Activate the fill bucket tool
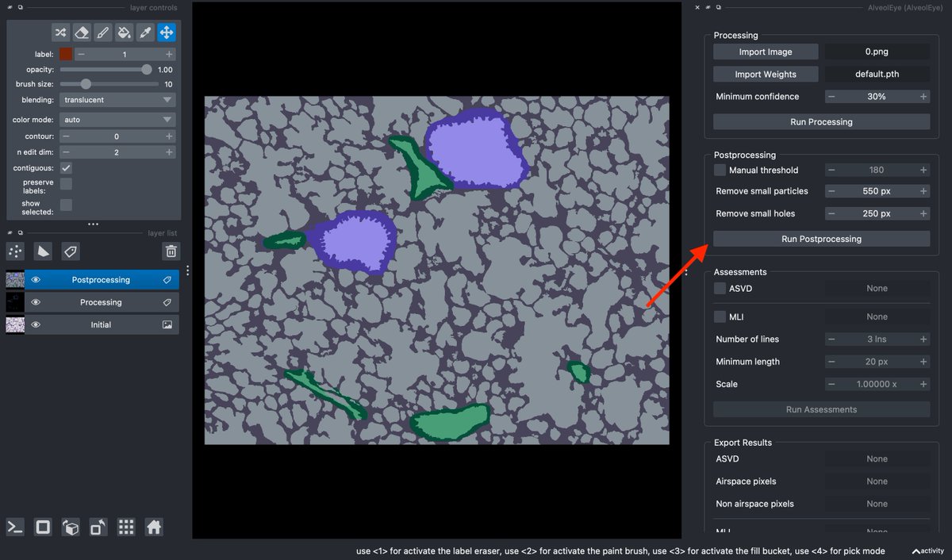Image resolution: width=952 pixels, height=560 pixels. pos(124,33)
